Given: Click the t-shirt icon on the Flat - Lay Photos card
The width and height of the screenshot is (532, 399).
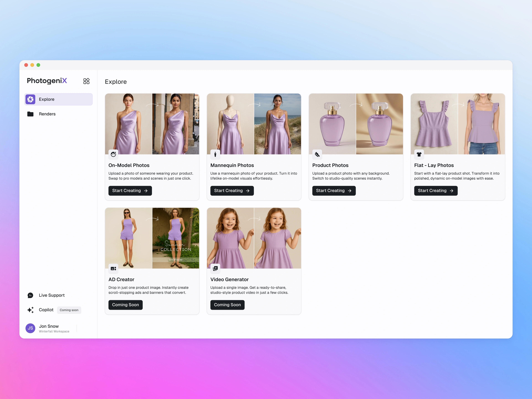Looking at the screenshot, I should click(x=419, y=154).
